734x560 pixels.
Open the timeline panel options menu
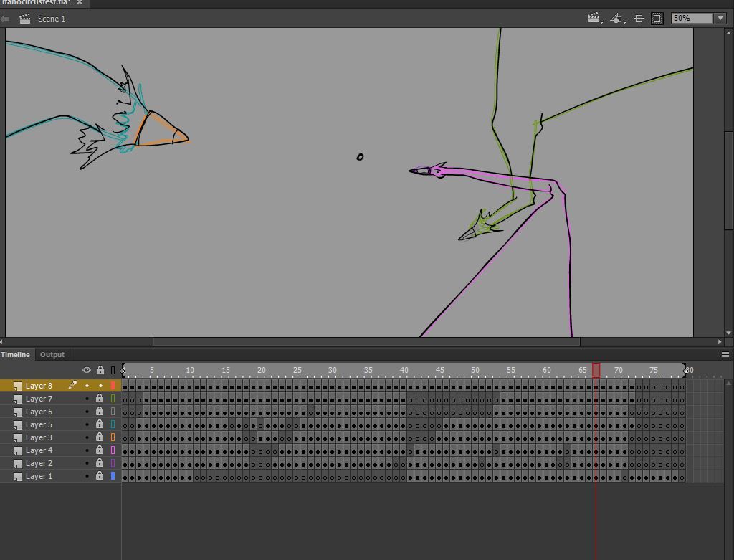(725, 354)
